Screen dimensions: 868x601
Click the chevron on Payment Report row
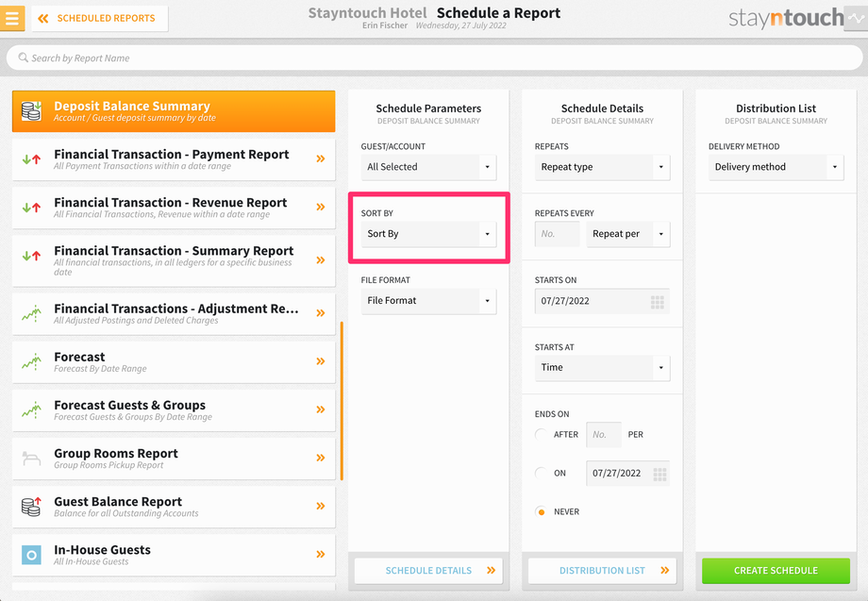[x=321, y=159]
